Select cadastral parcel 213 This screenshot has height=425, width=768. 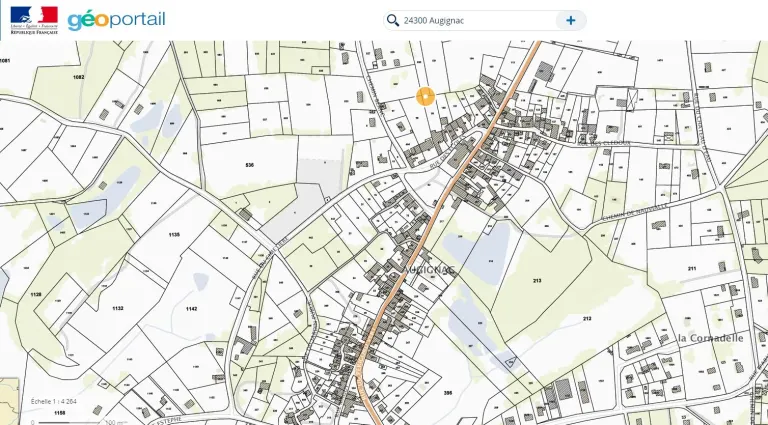(x=537, y=281)
